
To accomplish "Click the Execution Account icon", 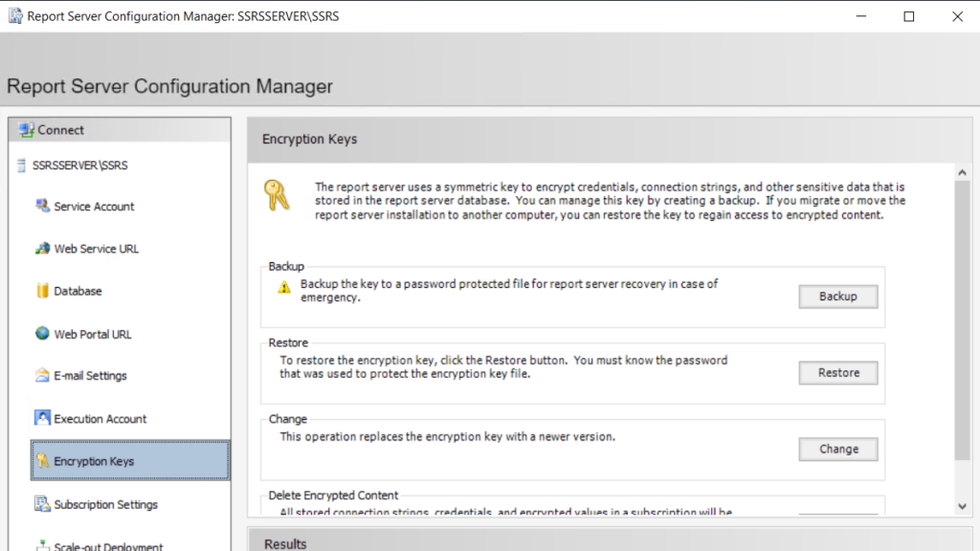I will click(x=42, y=418).
